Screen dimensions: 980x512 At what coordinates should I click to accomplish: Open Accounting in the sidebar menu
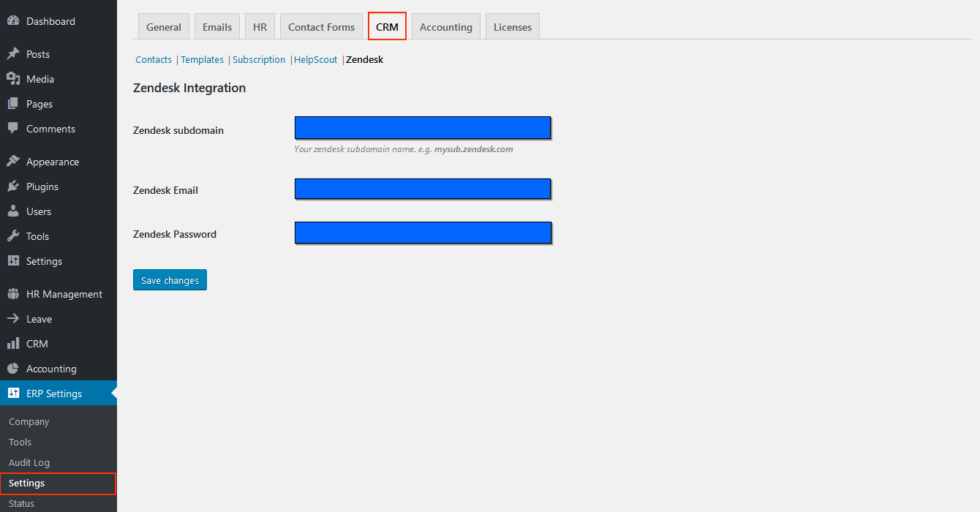(59, 369)
